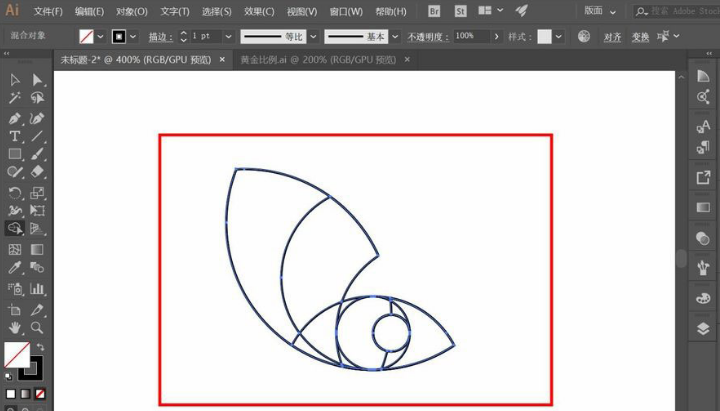720x411 pixels.
Task: Open the 效果(C) menu
Action: click(x=259, y=11)
